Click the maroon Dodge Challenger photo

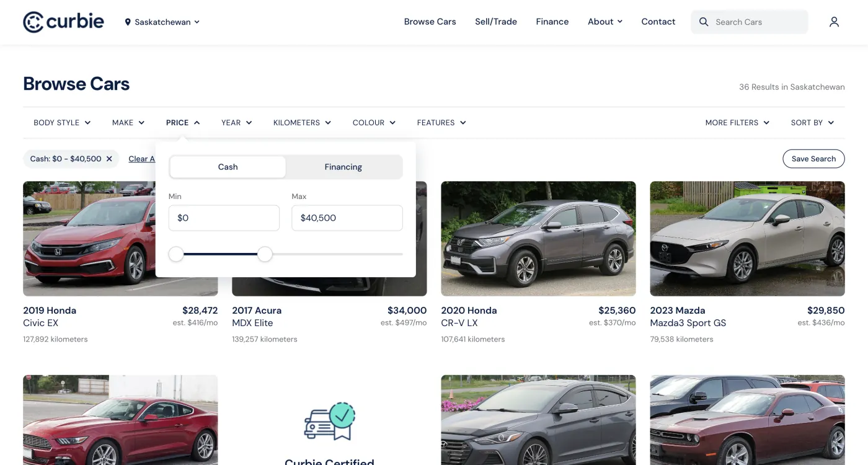(747, 420)
